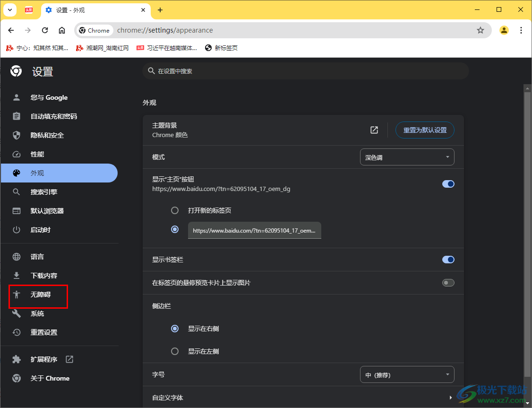
Task: Expand the 自定义字体 row arrow
Action: [x=451, y=398]
